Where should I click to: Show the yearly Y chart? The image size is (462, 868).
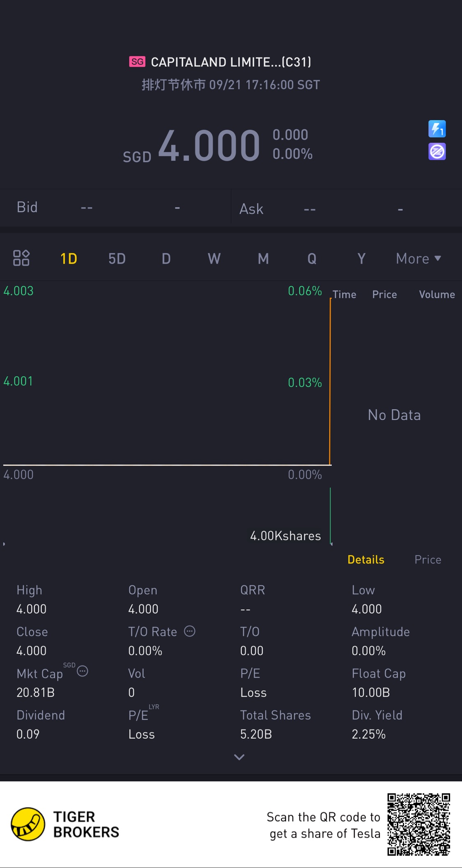tap(361, 259)
